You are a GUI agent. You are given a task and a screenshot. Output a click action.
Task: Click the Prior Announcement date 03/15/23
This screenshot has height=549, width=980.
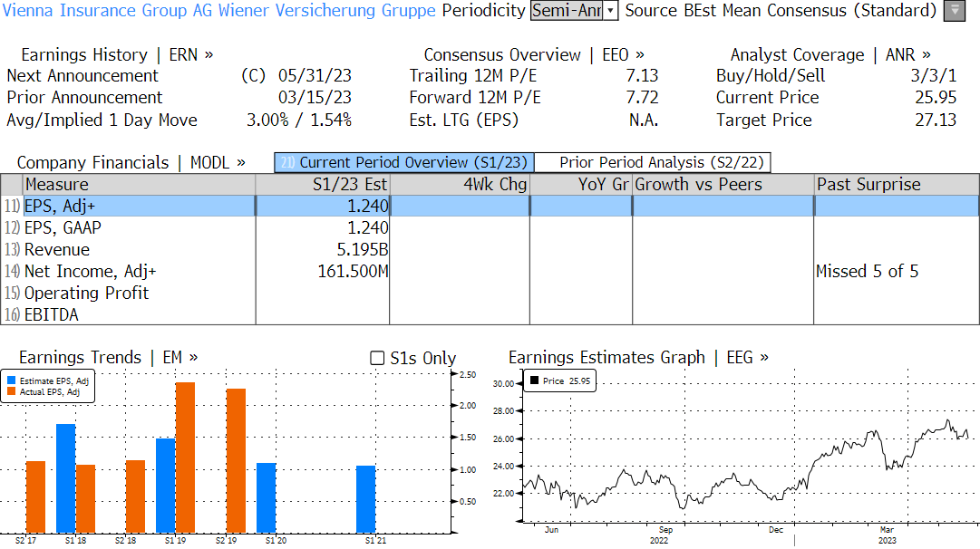315,98
